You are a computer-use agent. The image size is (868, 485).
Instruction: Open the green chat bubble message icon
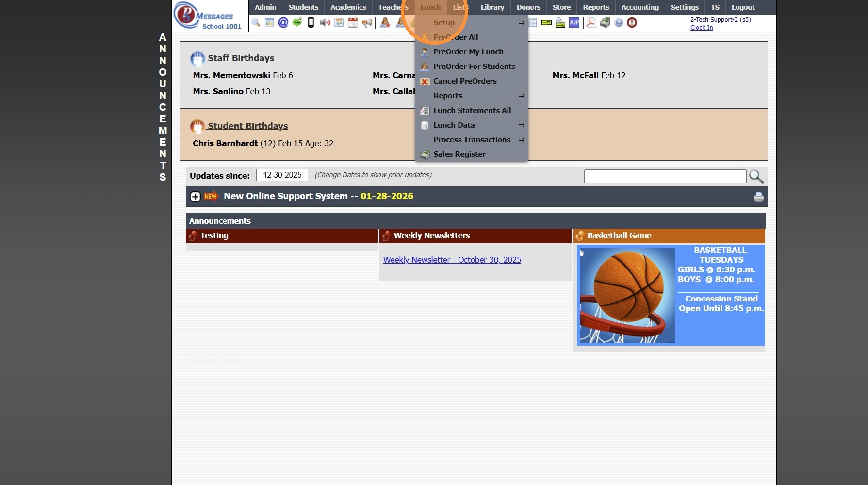coord(297,23)
